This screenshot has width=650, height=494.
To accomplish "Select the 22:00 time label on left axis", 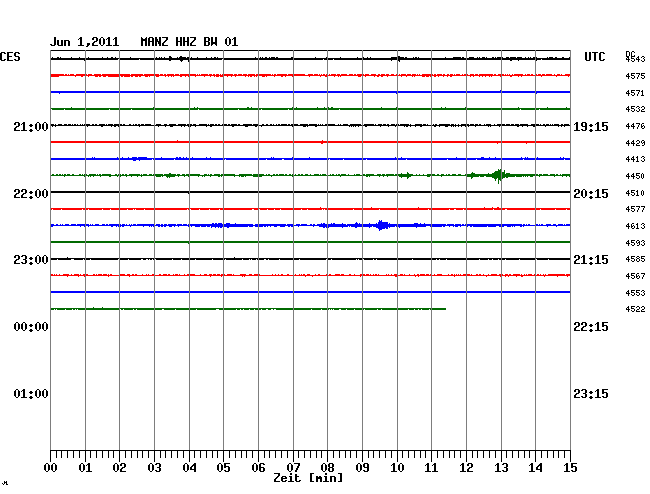I will pos(31,193).
